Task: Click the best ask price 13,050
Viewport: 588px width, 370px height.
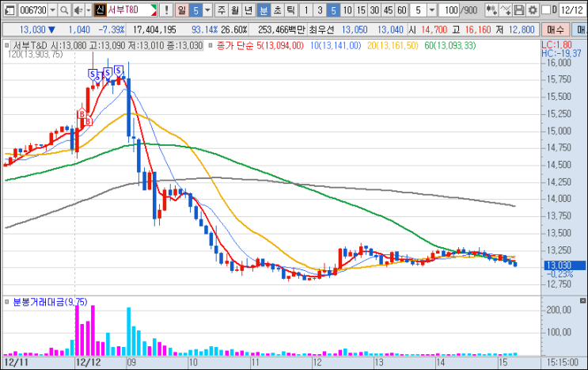Action: point(355,29)
